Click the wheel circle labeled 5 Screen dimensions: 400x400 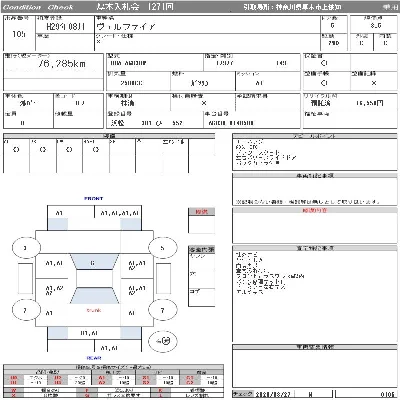[x=162, y=248]
